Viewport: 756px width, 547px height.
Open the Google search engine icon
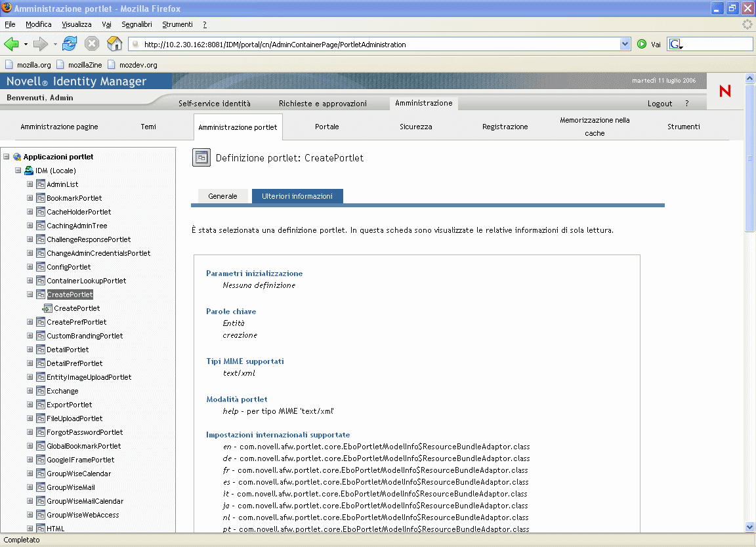click(675, 45)
